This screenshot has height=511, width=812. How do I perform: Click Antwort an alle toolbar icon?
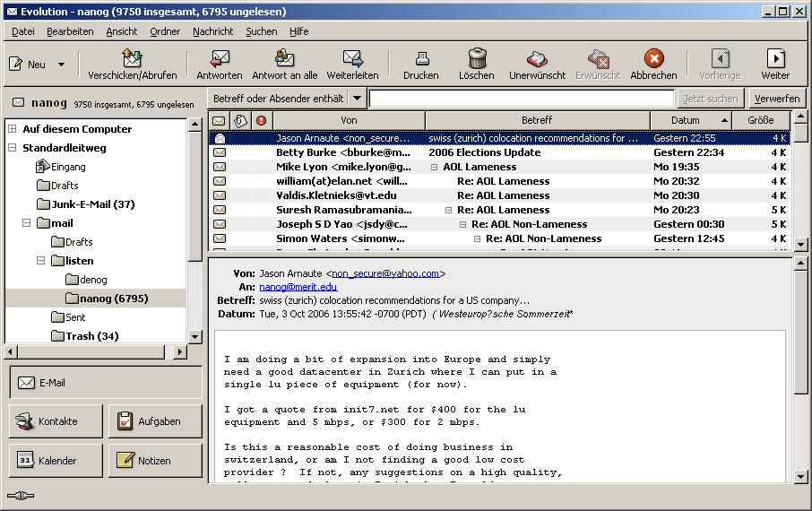284,59
